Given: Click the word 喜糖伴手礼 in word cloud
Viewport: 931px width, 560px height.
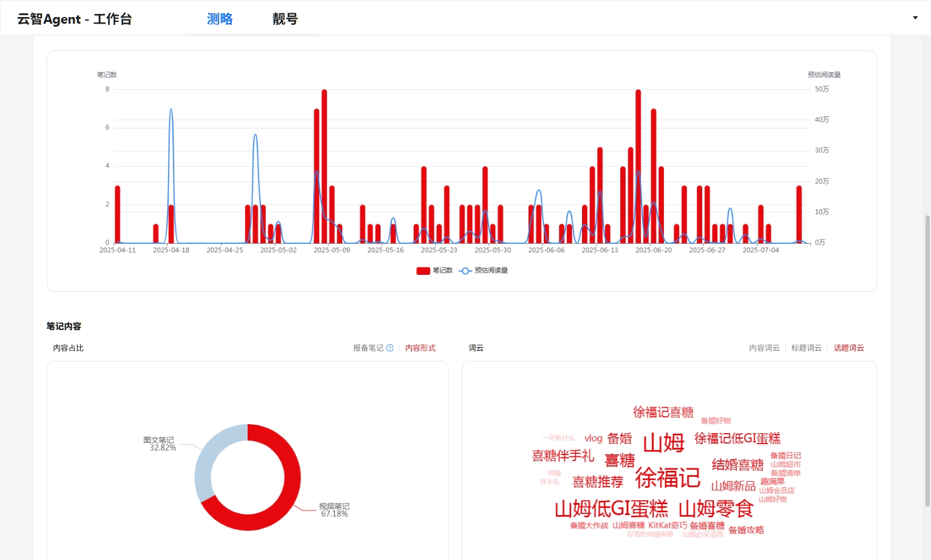Looking at the screenshot, I should [x=563, y=456].
